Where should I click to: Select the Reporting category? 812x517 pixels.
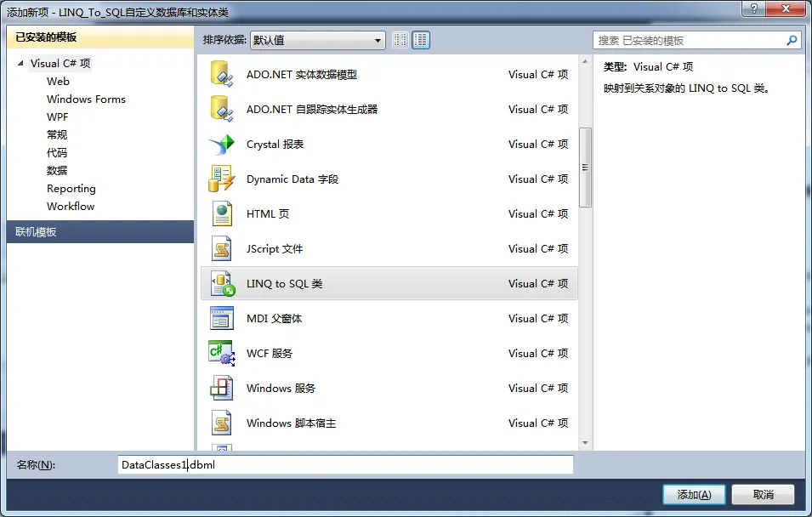[x=71, y=188]
